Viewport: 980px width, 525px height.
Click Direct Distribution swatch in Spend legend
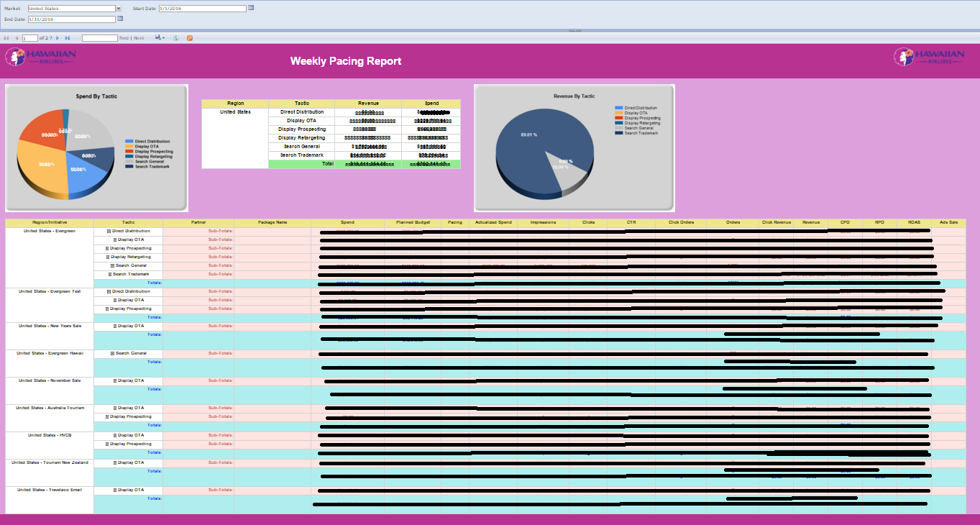click(x=129, y=142)
